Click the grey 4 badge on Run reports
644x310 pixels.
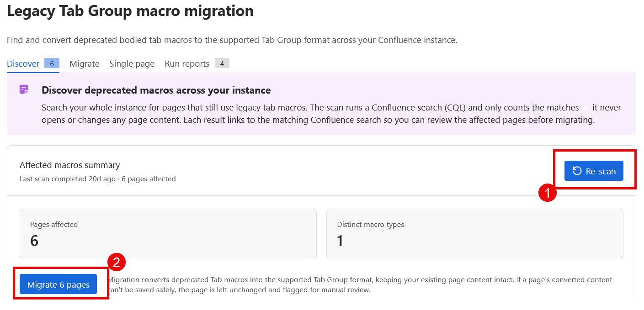[222, 63]
